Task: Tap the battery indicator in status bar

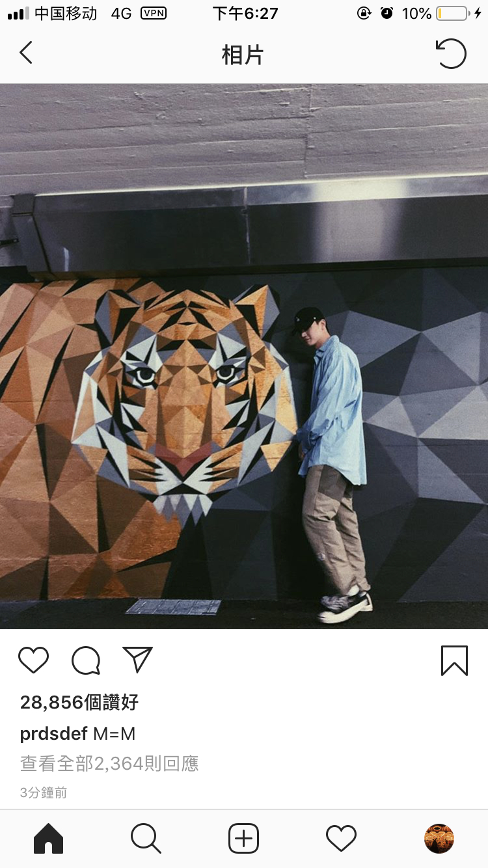Action: coord(452,14)
